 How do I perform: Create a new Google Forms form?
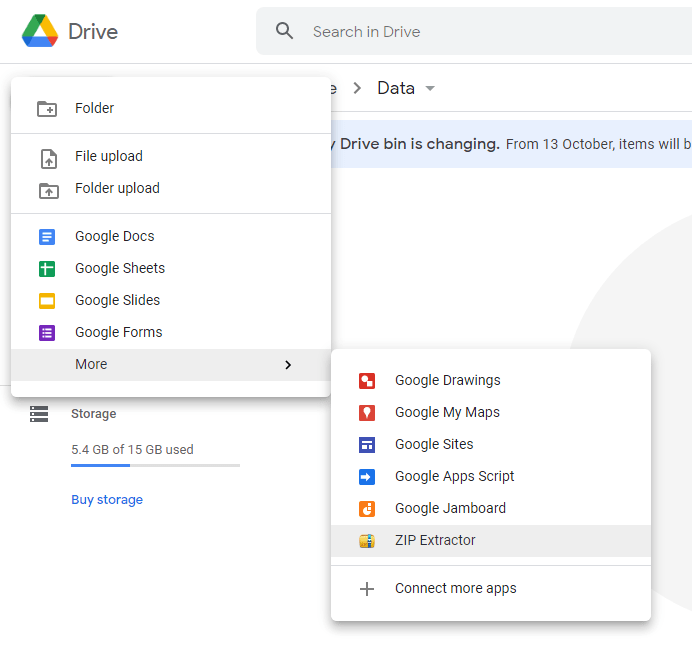coord(171,332)
